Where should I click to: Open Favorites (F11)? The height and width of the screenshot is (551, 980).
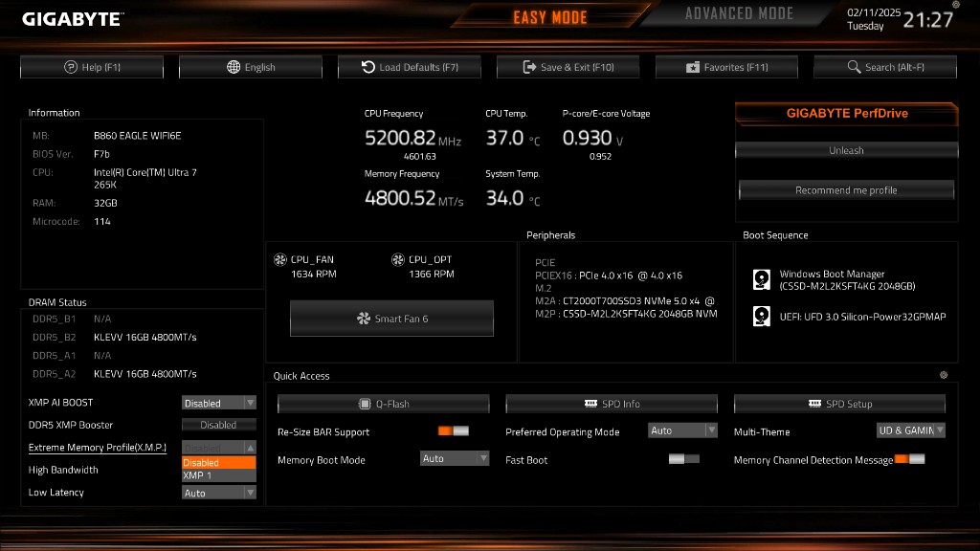[x=727, y=67]
